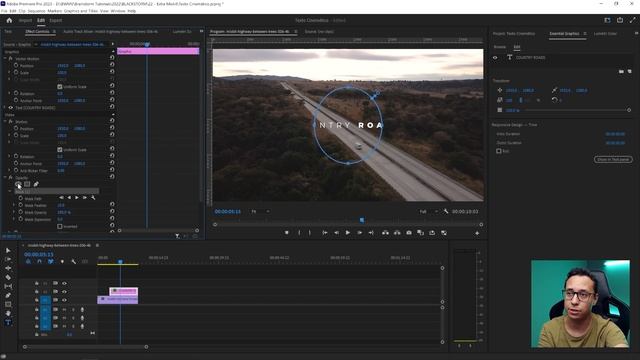640x360 pixels.
Task: Open Program monitor button editor plus
Action: pyautogui.click(x=477, y=233)
